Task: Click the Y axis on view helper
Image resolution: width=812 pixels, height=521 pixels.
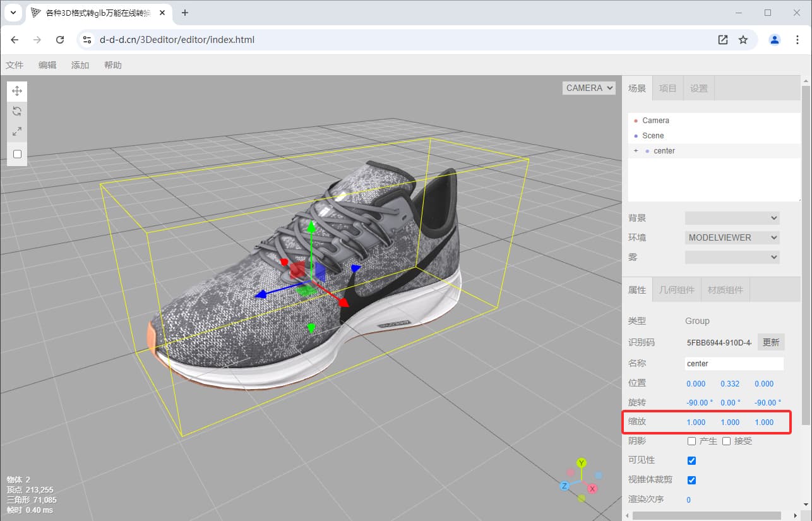Action: [582, 463]
